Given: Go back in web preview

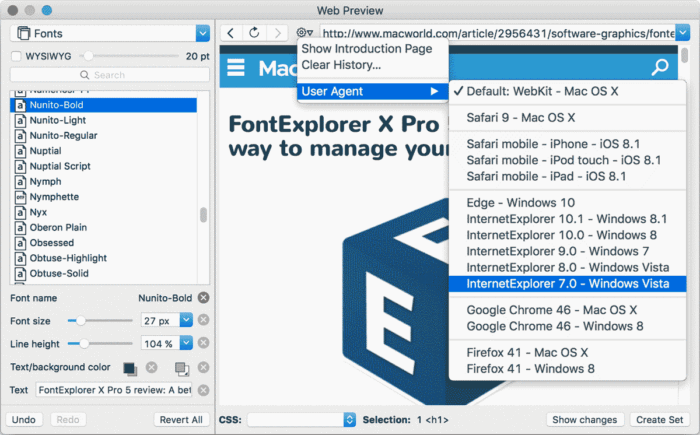Looking at the screenshot, I should pyautogui.click(x=231, y=33).
